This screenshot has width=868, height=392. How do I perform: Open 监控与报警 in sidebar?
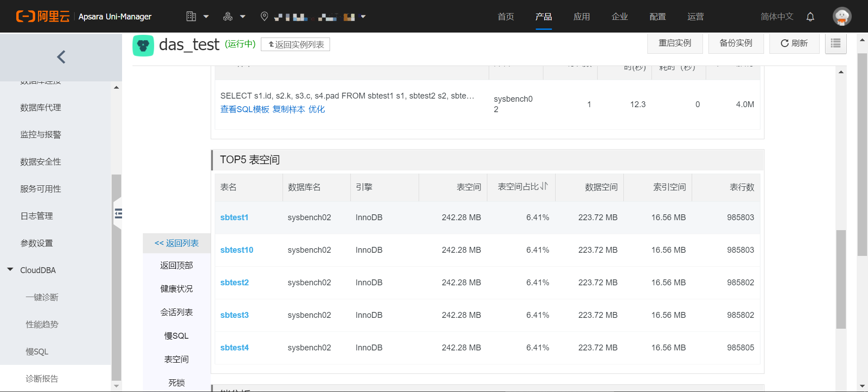[41, 135]
